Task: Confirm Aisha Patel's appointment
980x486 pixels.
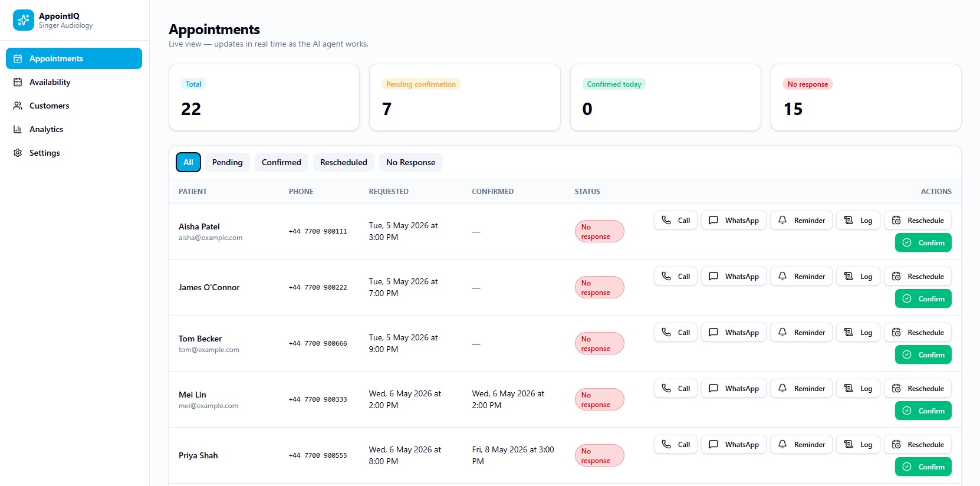Action: pos(923,242)
